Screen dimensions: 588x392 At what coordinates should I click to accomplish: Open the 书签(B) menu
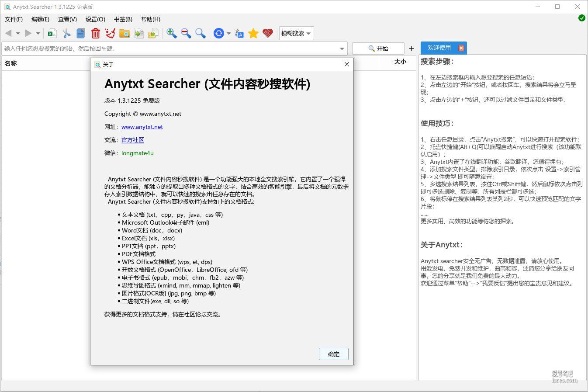click(123, 19)
